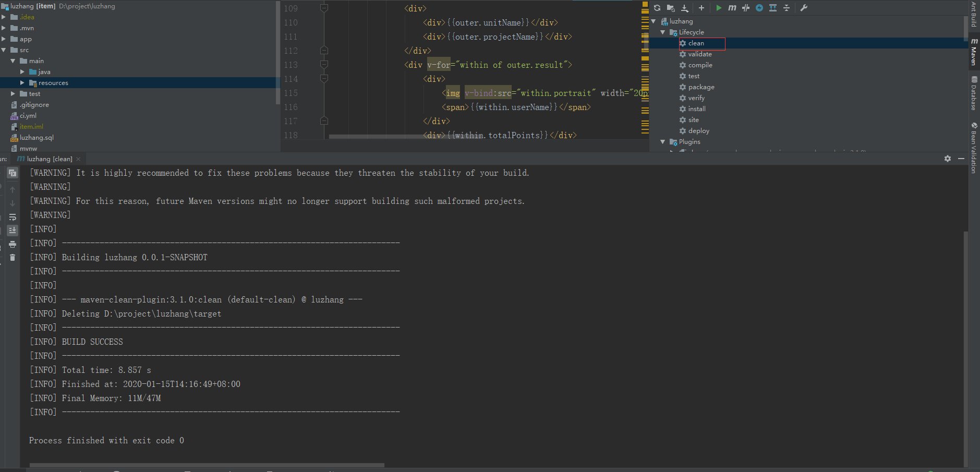The width and height of the screenshot is (980, 472).
Task: Select the deploy lifecycle goal
Action: click(698, 131)
